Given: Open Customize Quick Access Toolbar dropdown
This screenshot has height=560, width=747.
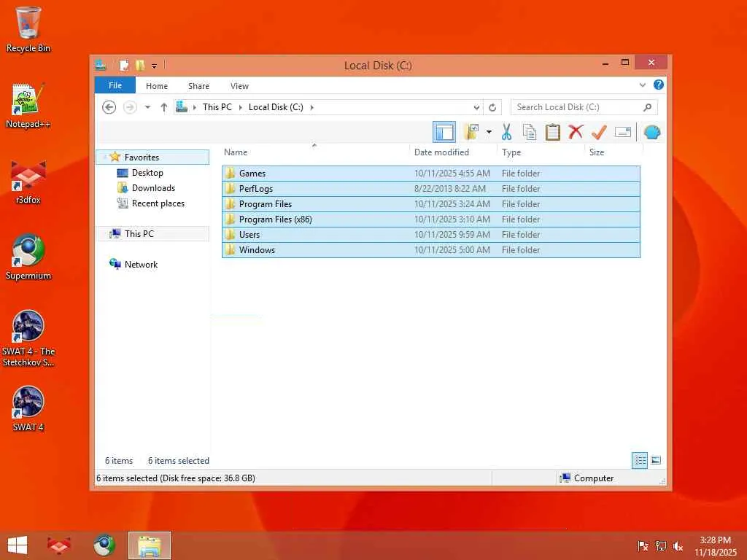Looking at the screenshot, I should (x=155, y=66).
